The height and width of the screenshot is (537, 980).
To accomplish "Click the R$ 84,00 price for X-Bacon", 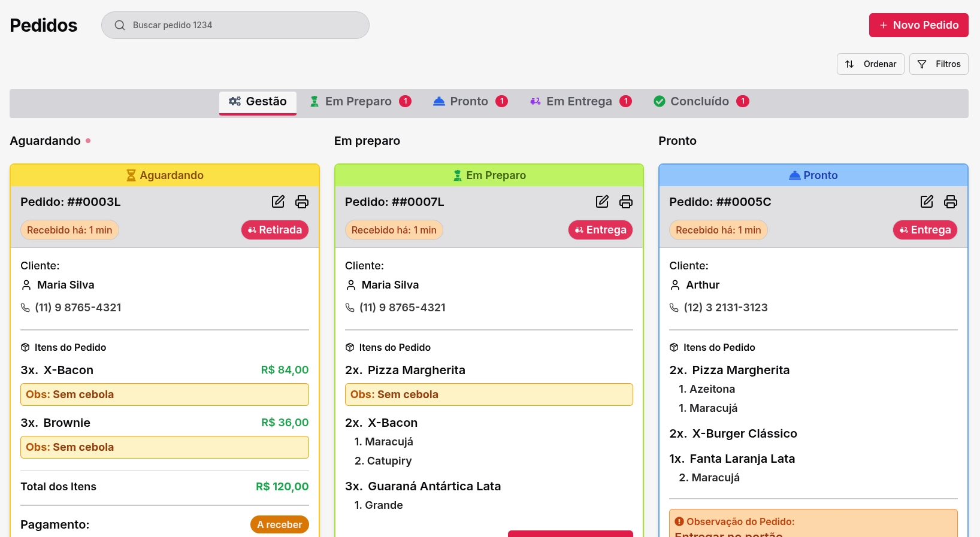I will coord(285,370).
